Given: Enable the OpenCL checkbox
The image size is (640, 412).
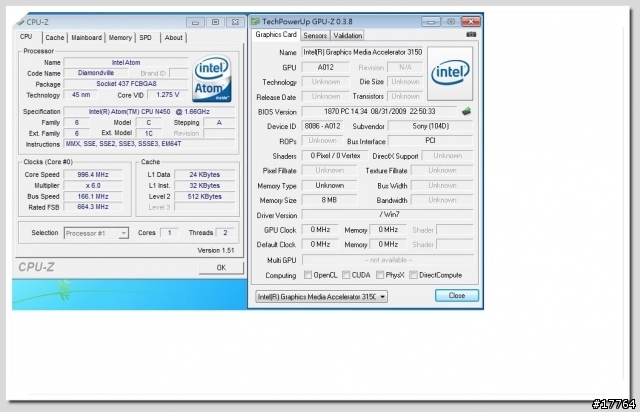Looking at the screenshot, I should (x=308, y=275).
